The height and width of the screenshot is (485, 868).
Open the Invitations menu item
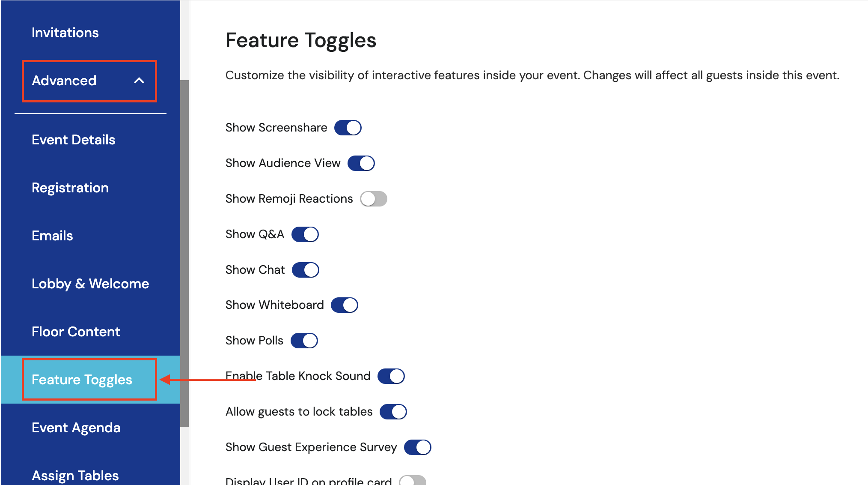[x=65, y=33]
